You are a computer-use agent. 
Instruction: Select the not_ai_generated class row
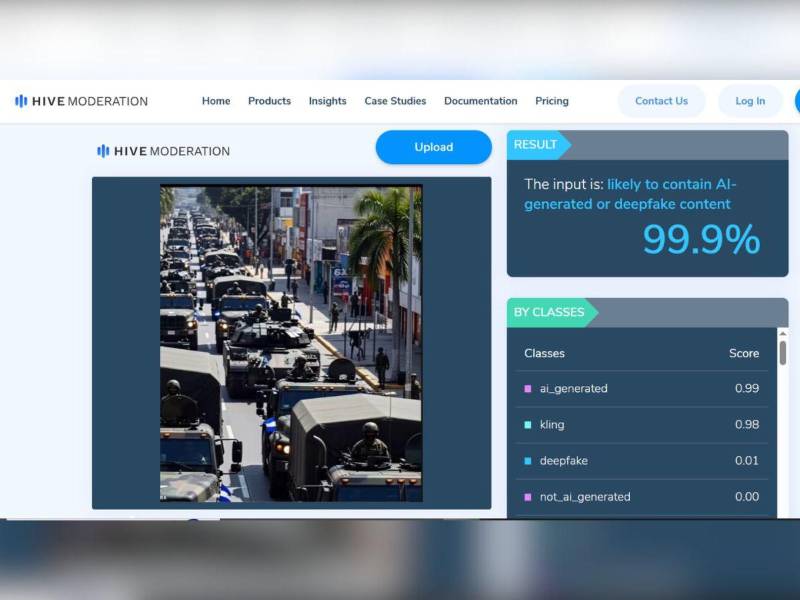point(640,497)
